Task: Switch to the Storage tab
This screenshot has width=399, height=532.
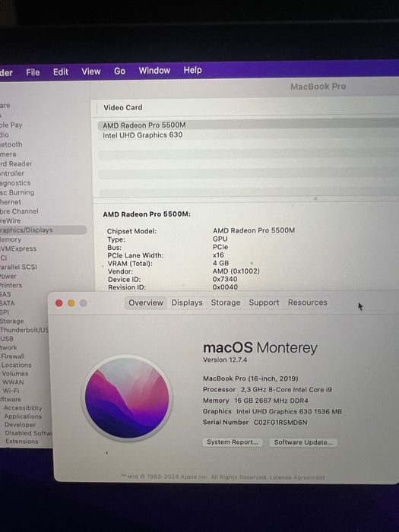Action: (x=226, y=302)
